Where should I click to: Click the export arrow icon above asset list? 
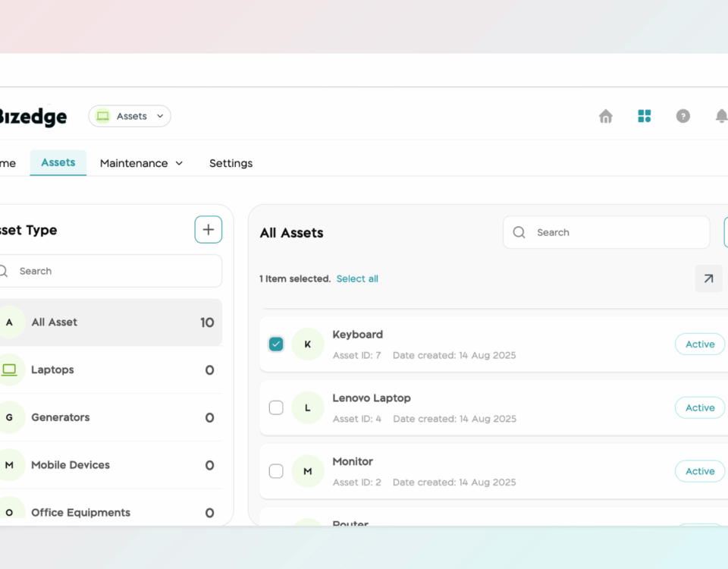click(708, 278)
